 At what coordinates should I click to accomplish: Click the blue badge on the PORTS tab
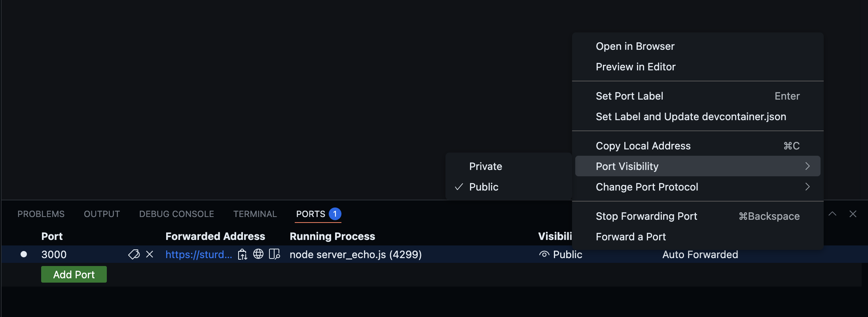(x=334, y=213)
